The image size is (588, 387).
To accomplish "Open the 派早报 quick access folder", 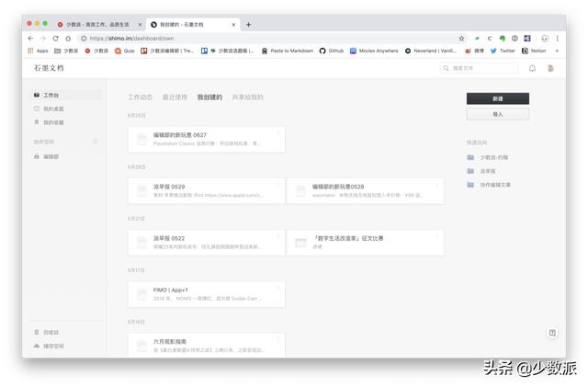I will tap(481, 171).
